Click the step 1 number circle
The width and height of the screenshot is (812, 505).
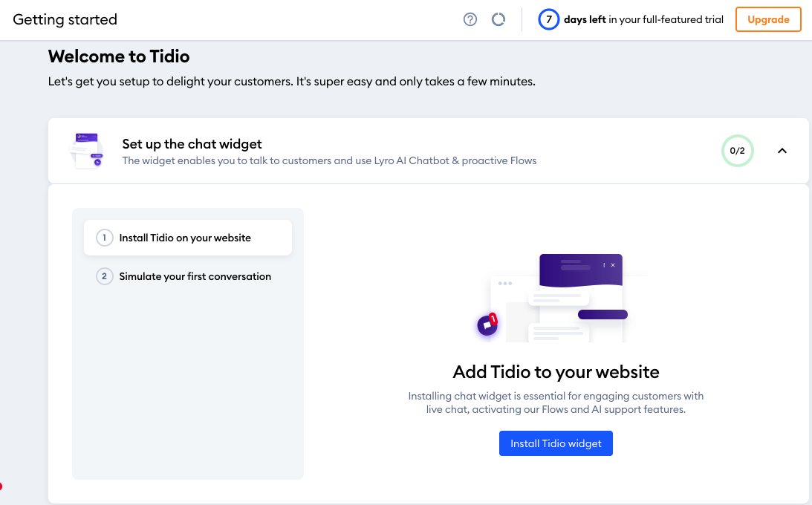pos(104,238)
